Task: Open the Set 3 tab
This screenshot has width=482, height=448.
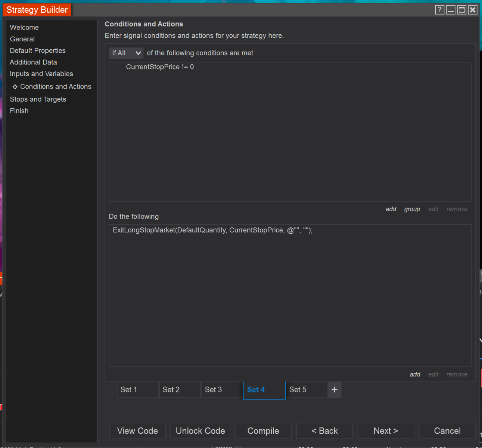Action: [x=222, y=390]
